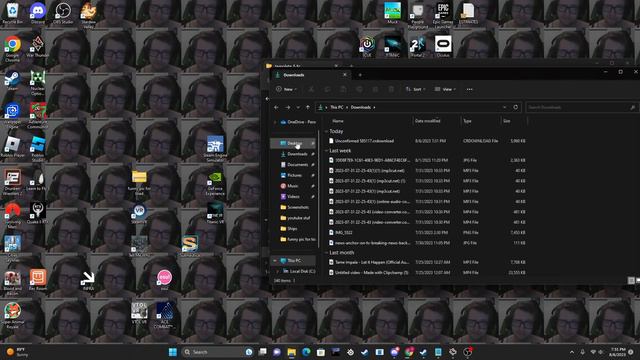Image resolution: width=640 pixels, height=360 pixels.
Task: Launch Discord from the desktop
Action: click(x=38, y=13)
